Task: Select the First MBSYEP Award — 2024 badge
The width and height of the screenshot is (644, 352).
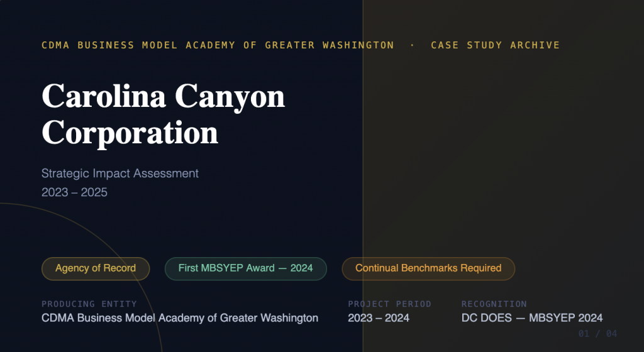Action: (x=245, y=268)
